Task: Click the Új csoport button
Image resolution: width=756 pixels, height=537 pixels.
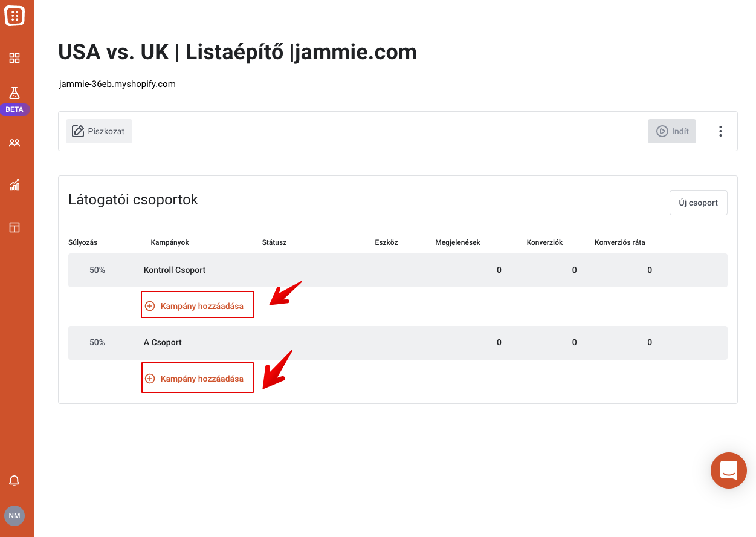Action: (x=699, y=203)
